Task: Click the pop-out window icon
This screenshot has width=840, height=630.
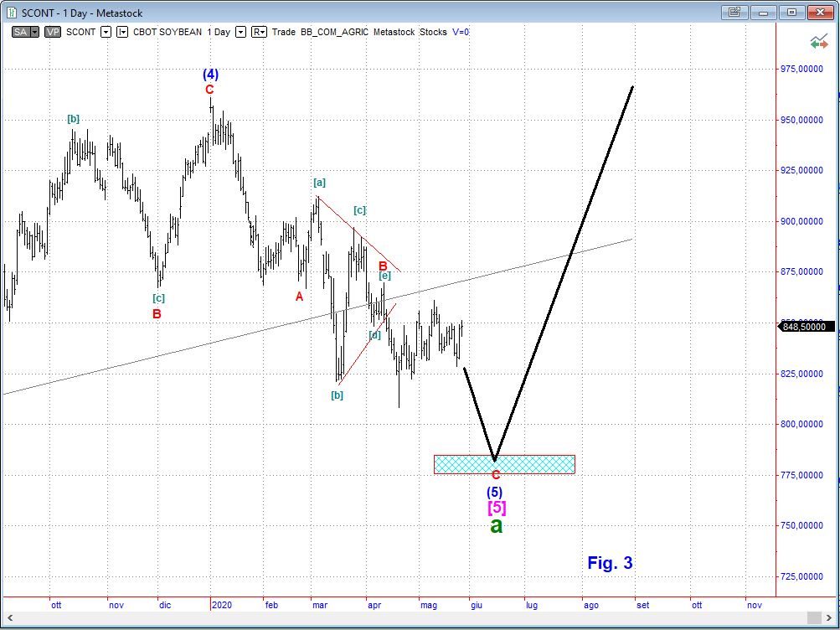Action: click(734, 12)
